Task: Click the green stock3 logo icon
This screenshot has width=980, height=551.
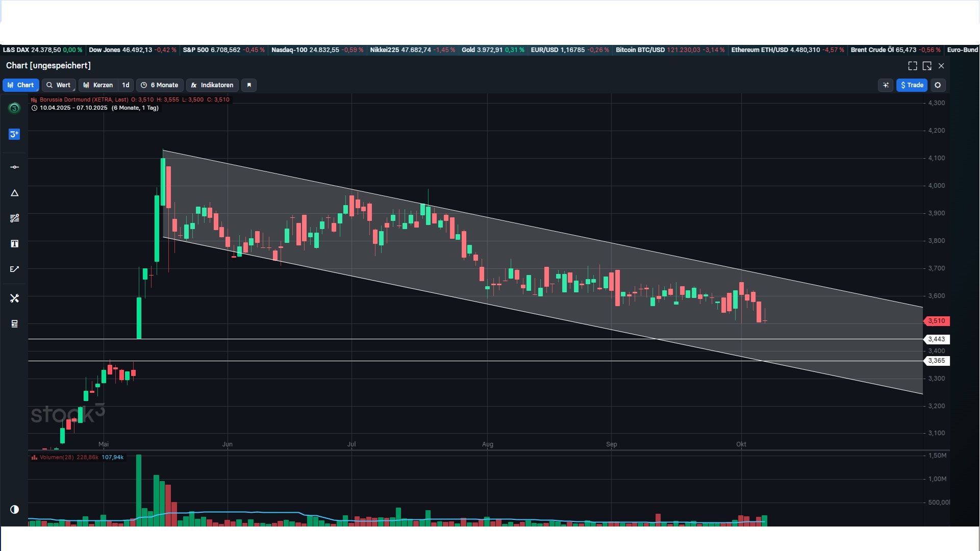Action: coord(14,108)
